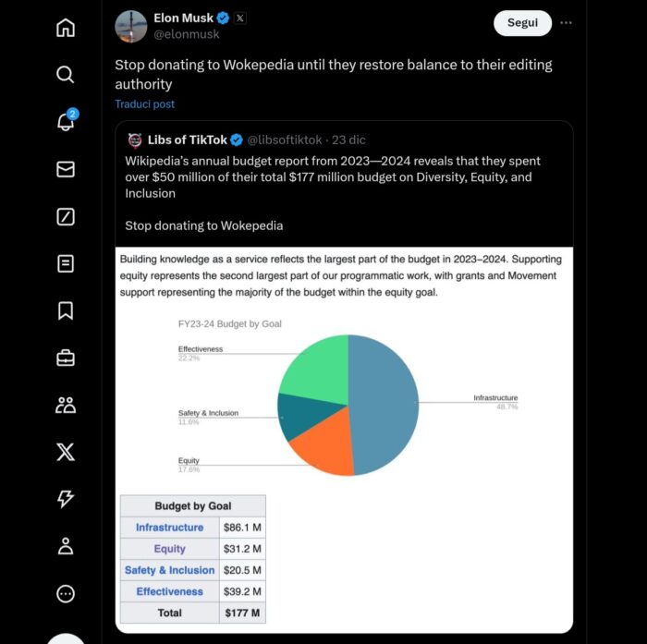Open the Jobs briefcase icon
The width and height of the screenshot is (647, 644).
pos(66,358)
